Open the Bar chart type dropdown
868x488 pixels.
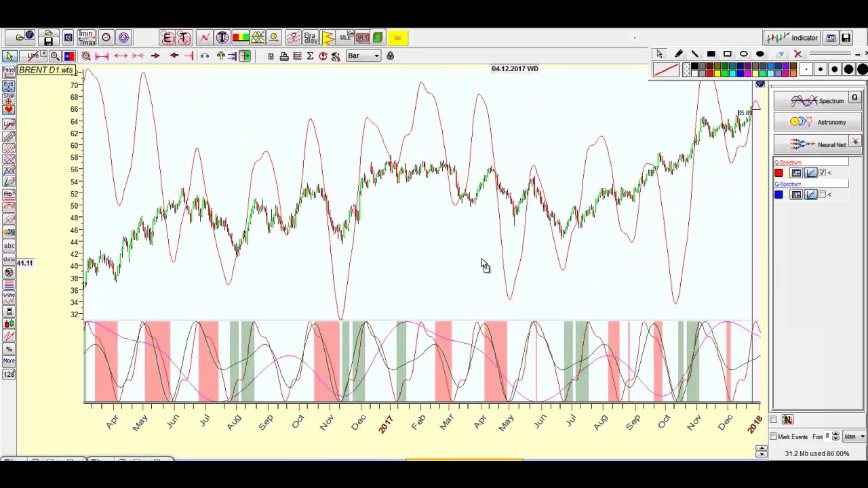point(363,56)
